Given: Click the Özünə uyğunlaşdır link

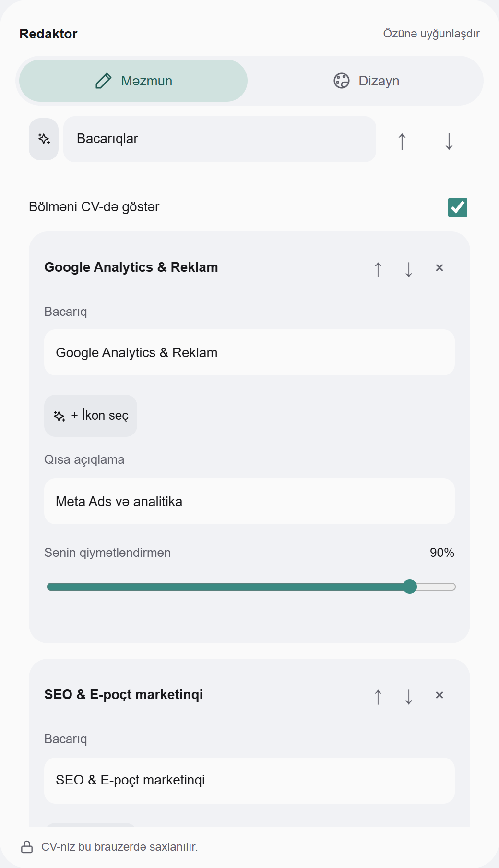Looking at the screenshot, I should [x=431, y=34].
